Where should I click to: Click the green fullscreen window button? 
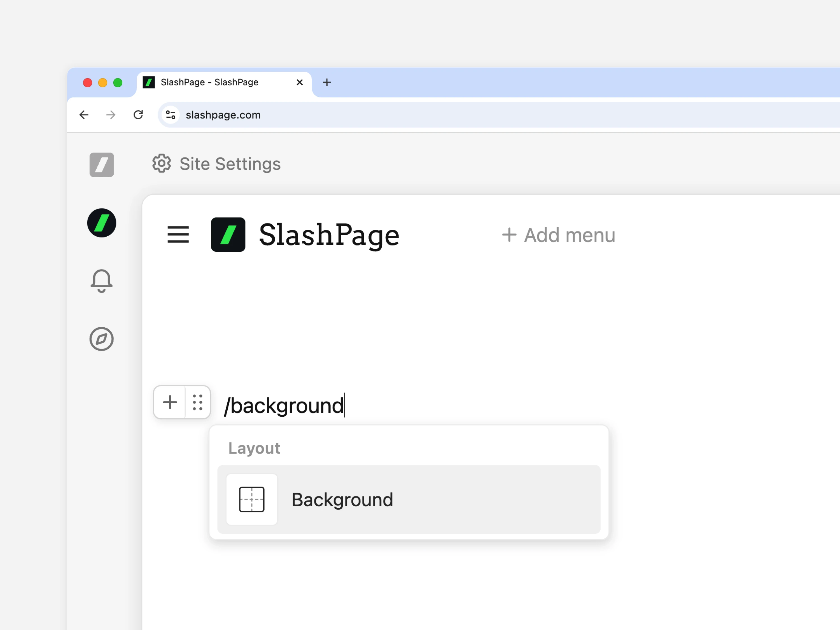[x=118, y=82]
